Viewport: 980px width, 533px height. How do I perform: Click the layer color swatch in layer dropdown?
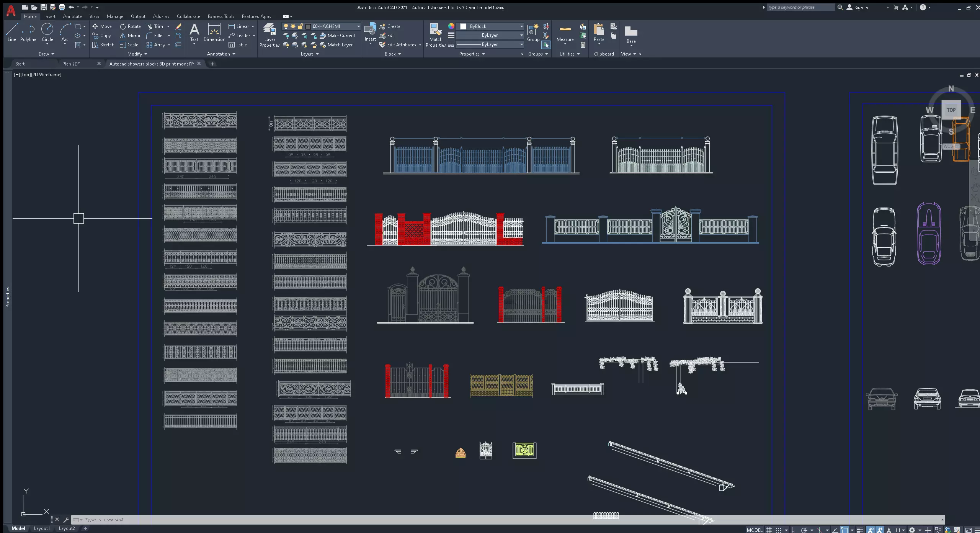click(308, 26)
